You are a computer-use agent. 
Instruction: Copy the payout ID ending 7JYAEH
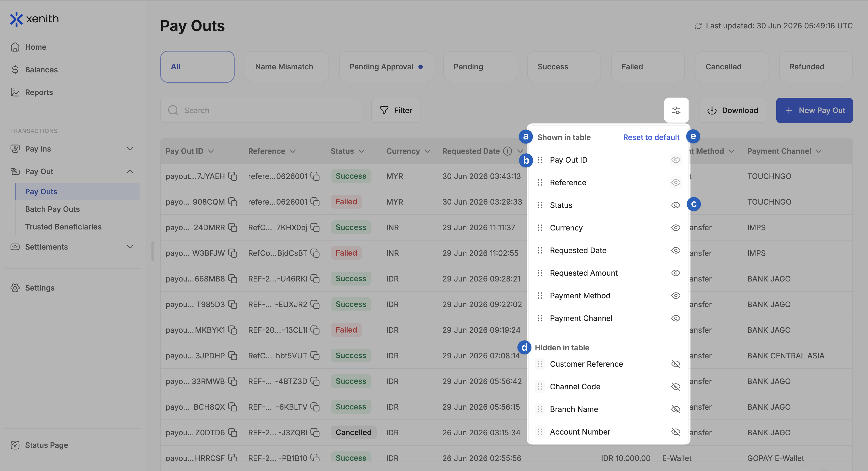pos(233,176)
